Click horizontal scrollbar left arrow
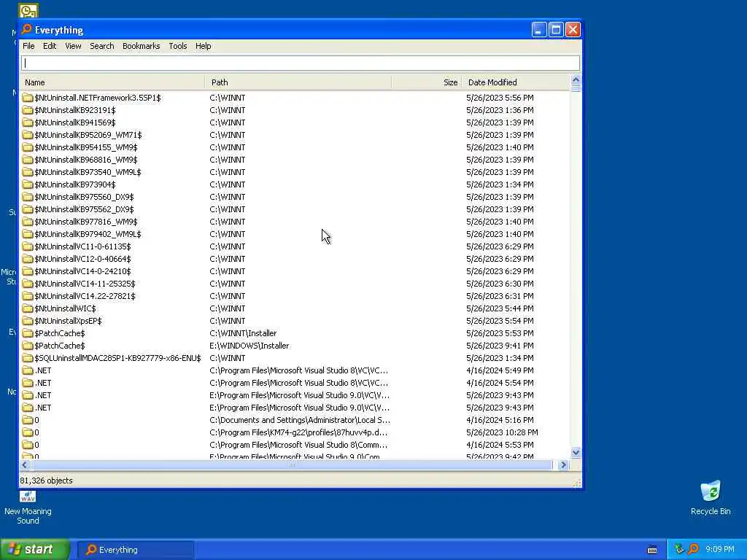This screenshot has width=747, height=560. click(25, 464)
